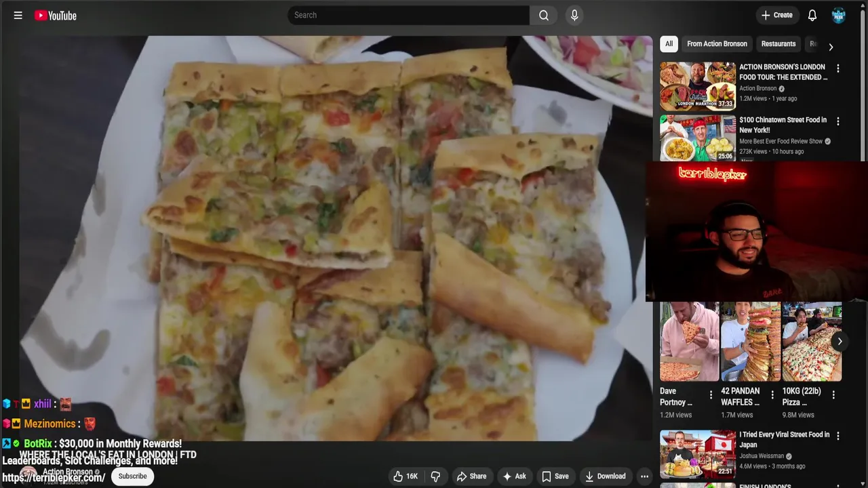Save the video to playlist
Viewport: 868px width, 488px height.
tap(555, 476)
